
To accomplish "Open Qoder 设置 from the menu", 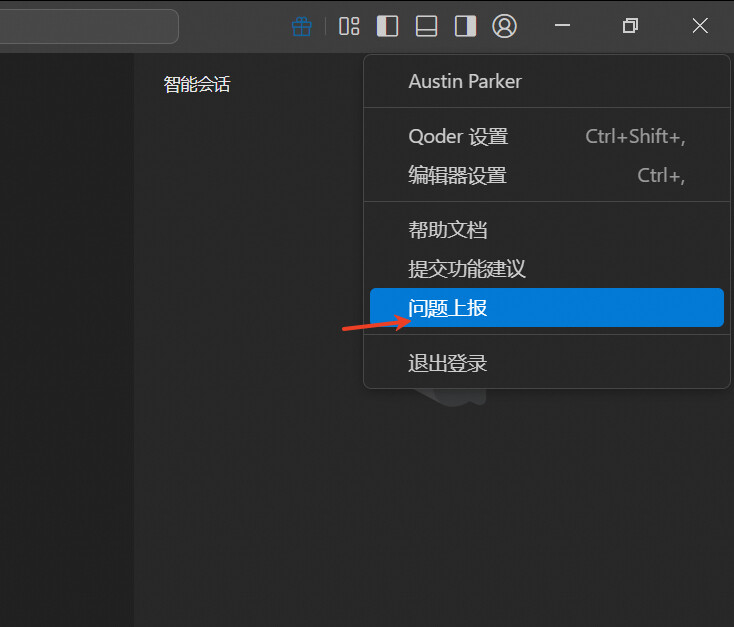I will coord(547,137).
